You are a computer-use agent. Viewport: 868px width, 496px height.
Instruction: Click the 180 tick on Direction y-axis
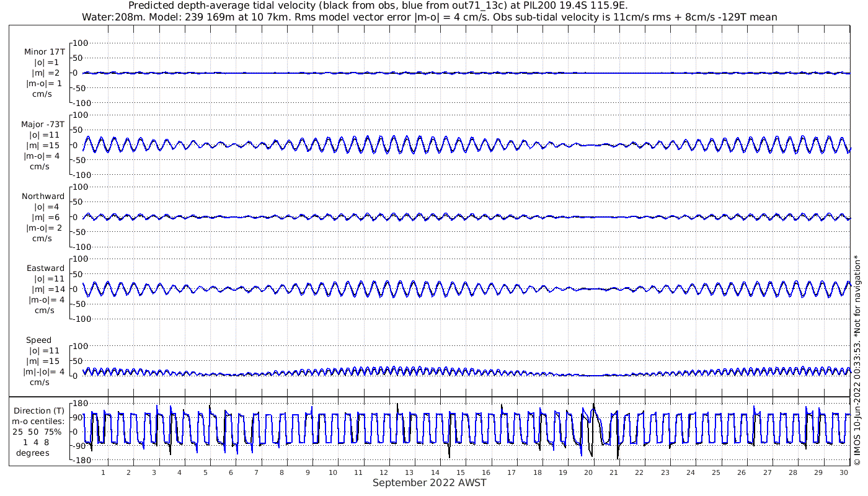(79, 404)
